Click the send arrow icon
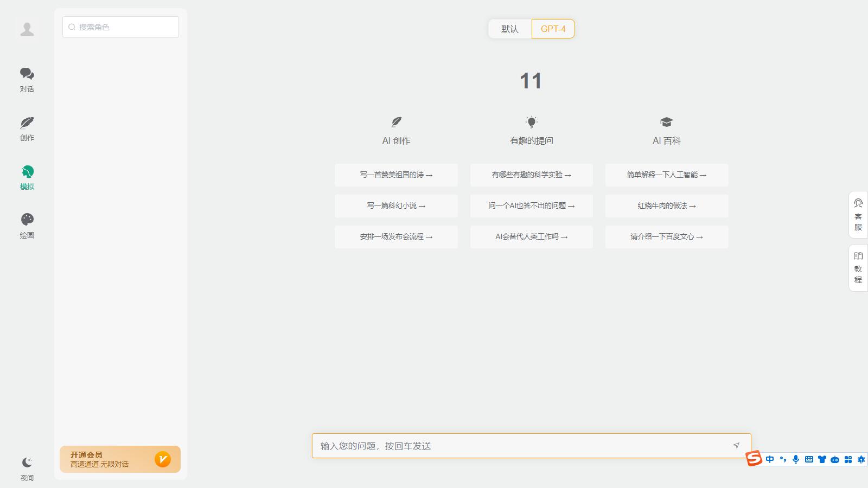The height and width of the screenshot is (488, 868). tap(736, 446)
